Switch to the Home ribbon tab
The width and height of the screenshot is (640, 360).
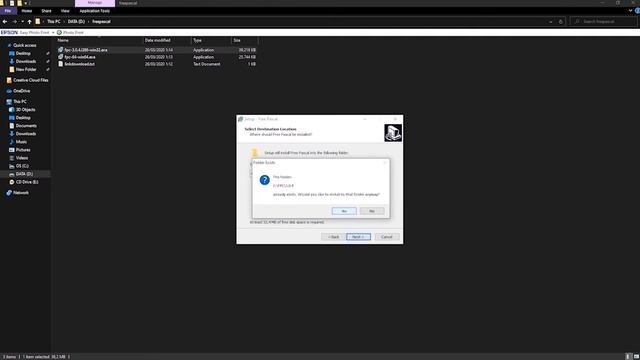click(27, 11)
